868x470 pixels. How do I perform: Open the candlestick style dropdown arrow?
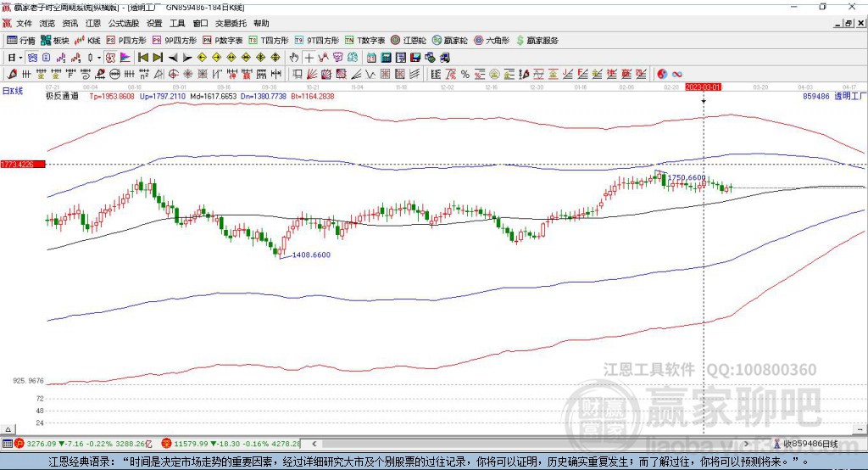tap(98, 58)
